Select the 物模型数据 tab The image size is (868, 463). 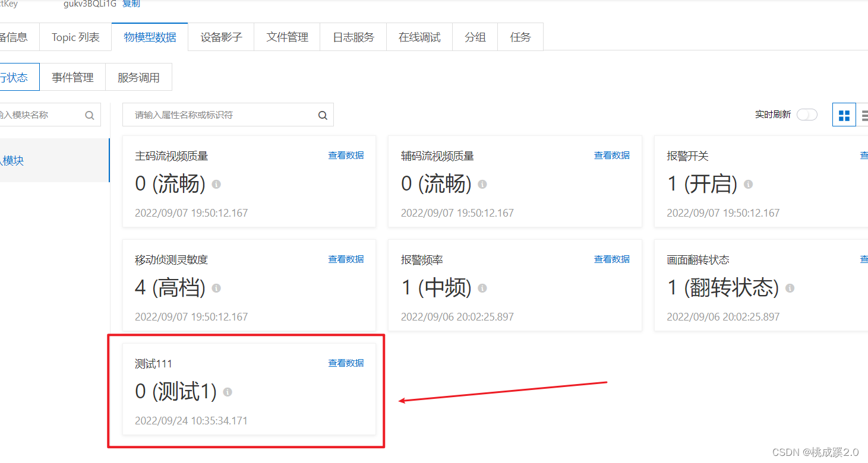150,37
